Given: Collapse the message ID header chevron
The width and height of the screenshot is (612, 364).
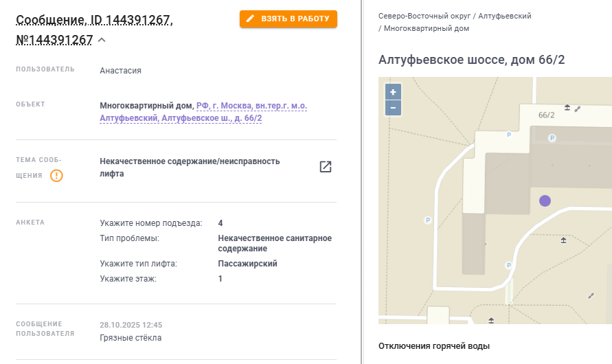Looking at the screenshot, I should pyautogui.click(x=102, y=40).
